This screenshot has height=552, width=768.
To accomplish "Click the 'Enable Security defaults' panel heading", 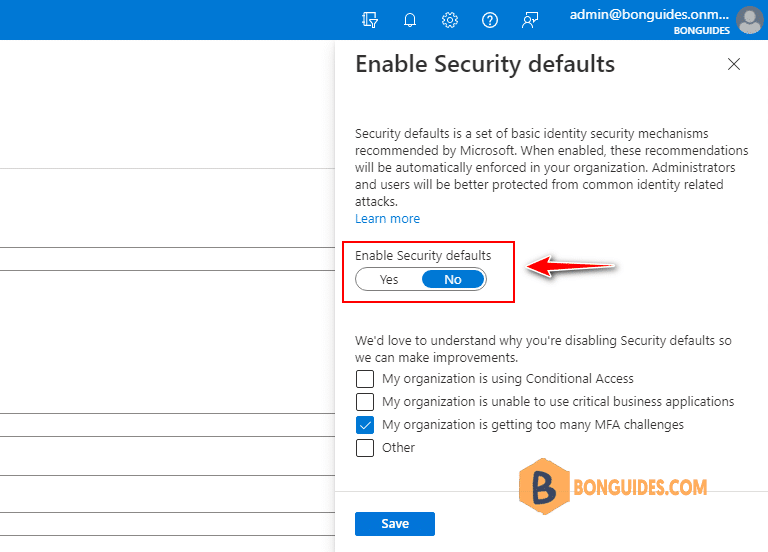I will pyautogui.click(x=485, y=64).
